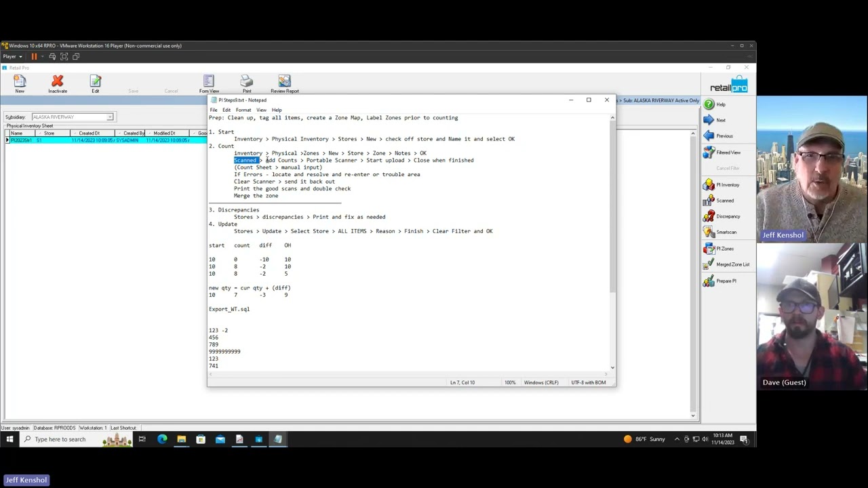Click the Notepad vertical scrollbar down arrow
The image size is (868, 488).
coord(612,367)
